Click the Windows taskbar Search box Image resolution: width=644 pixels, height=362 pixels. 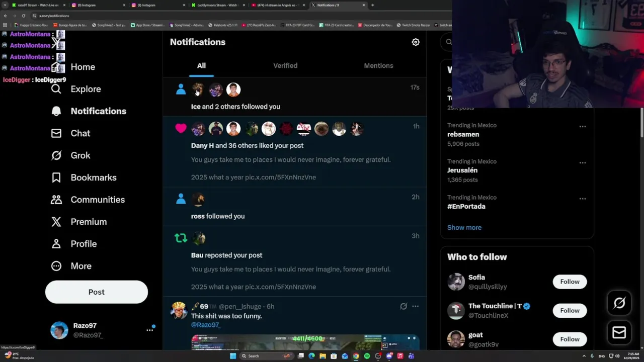267,356
